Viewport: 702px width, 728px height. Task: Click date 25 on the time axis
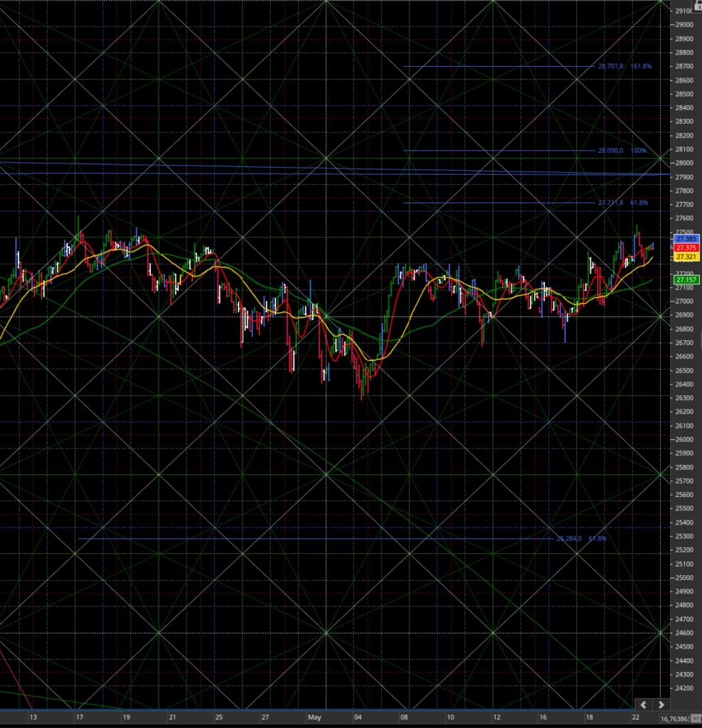pyautogui.click(x=219, y=717)
